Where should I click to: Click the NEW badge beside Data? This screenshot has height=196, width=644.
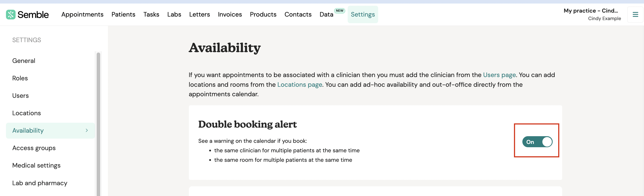click(x=339, y=11)
